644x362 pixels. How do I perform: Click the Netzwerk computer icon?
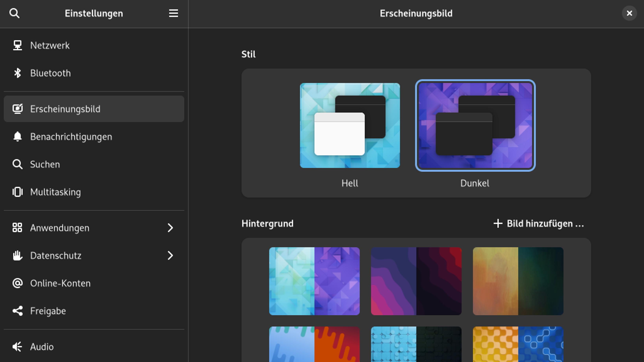click(18, 45)
